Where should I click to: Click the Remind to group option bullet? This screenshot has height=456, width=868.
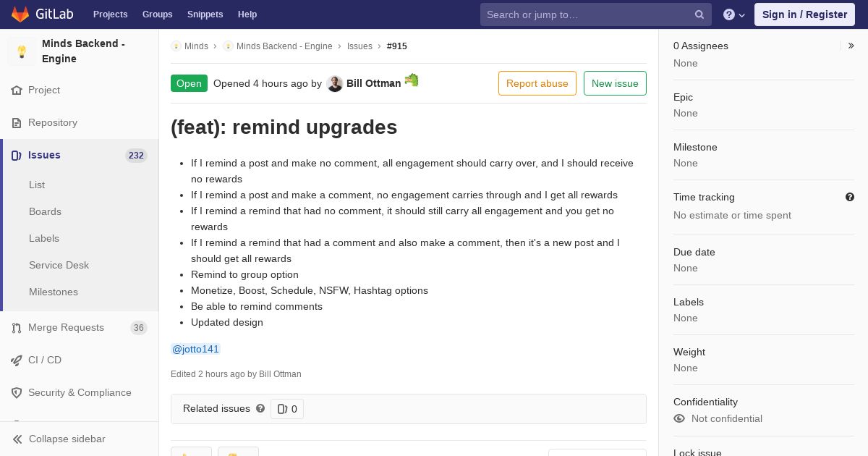244,274
